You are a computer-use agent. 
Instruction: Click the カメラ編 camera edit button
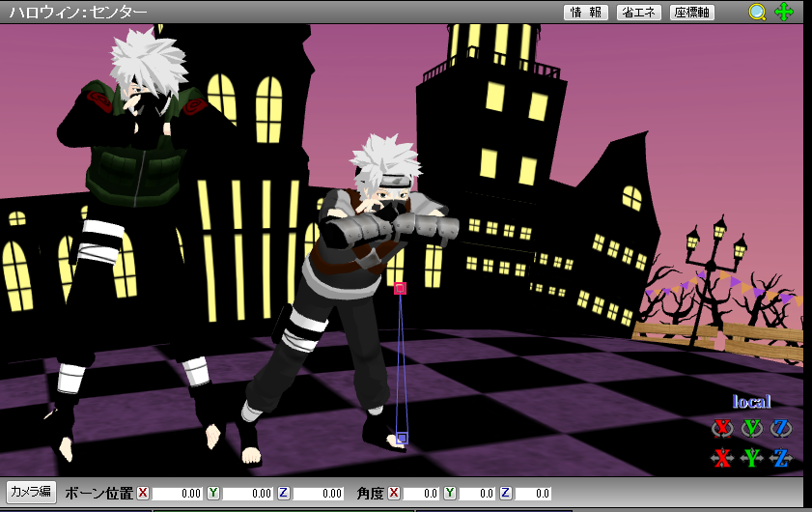point(31,492)
